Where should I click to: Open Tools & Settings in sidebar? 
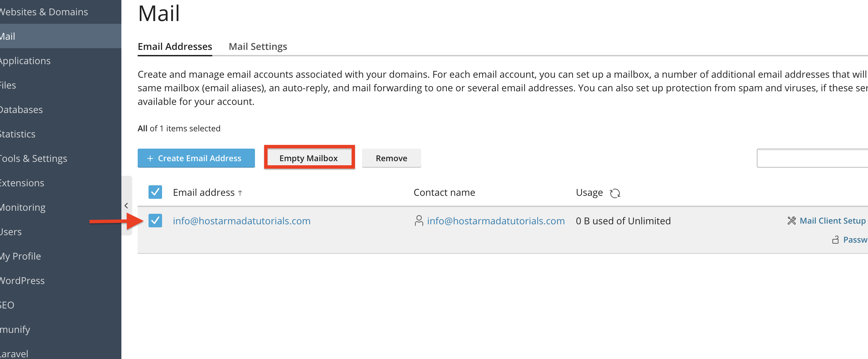click(61, 158)
